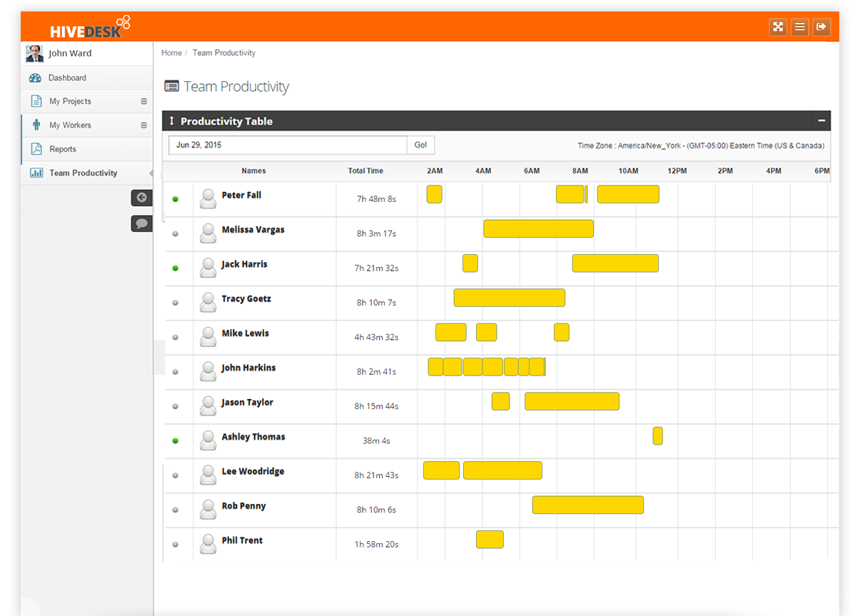Click Tracy Goetz's name
Screen dimensions: 860x616
click(x=246, y=298)
